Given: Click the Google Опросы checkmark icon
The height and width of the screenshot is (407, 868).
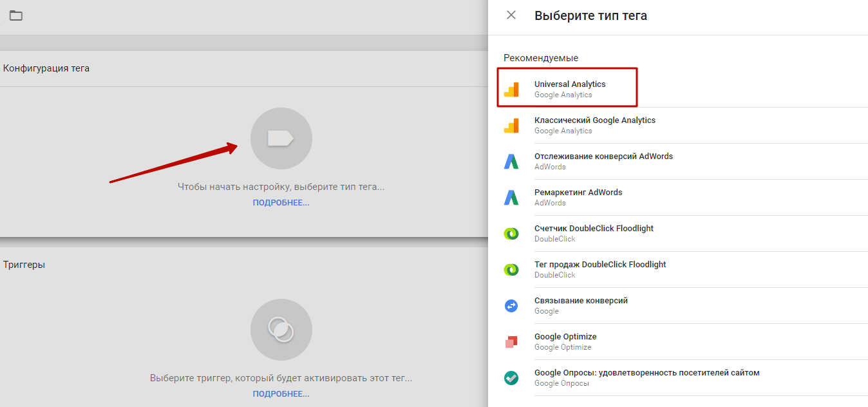Looking at the screenshot, I should (511, 378).
